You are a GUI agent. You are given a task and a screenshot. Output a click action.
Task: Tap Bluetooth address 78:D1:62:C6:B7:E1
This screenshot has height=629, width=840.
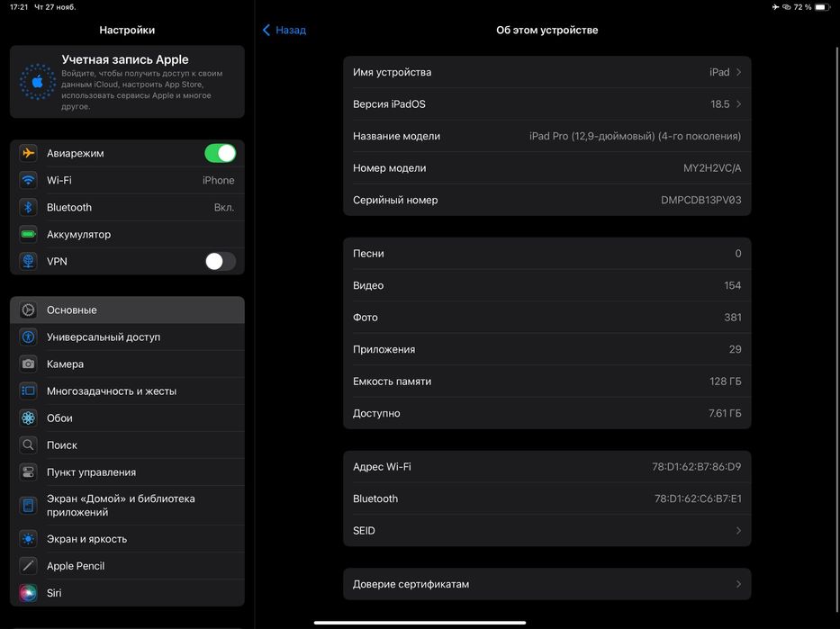click(698, 499)
